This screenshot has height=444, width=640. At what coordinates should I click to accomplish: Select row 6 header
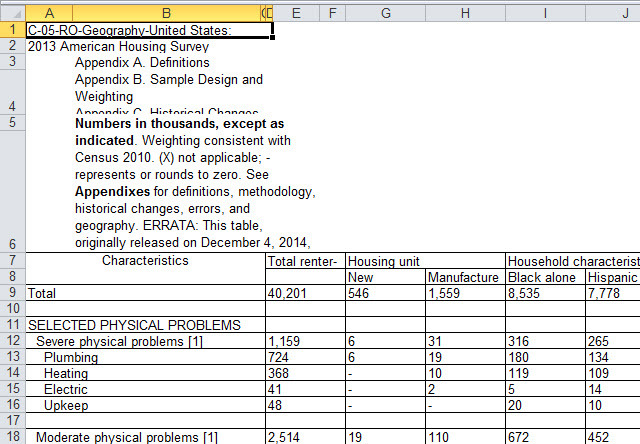pos(13,191)
